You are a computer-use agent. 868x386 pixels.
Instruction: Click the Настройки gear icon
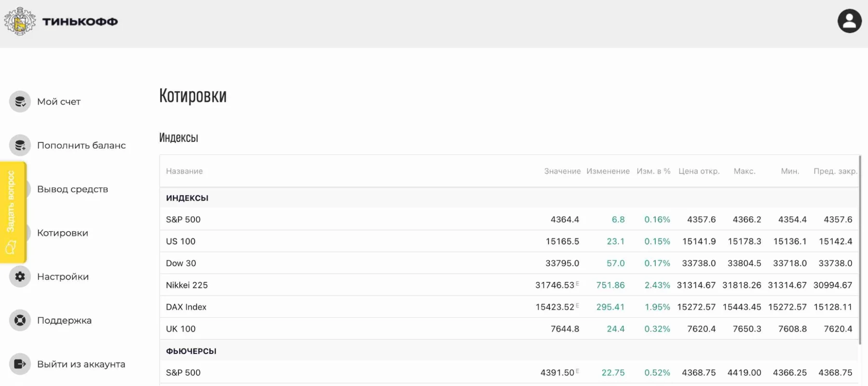(x=20, y=276)
